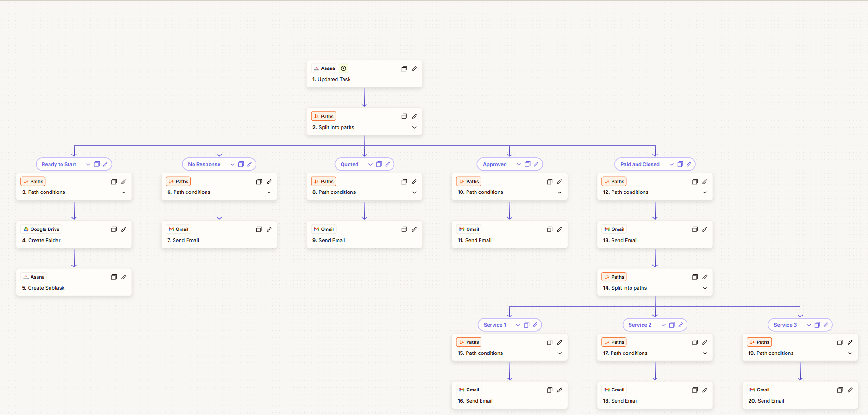868x415 pixels.
Task: Duplicate step 18 Send Email
Action: (x=695, y=390)
